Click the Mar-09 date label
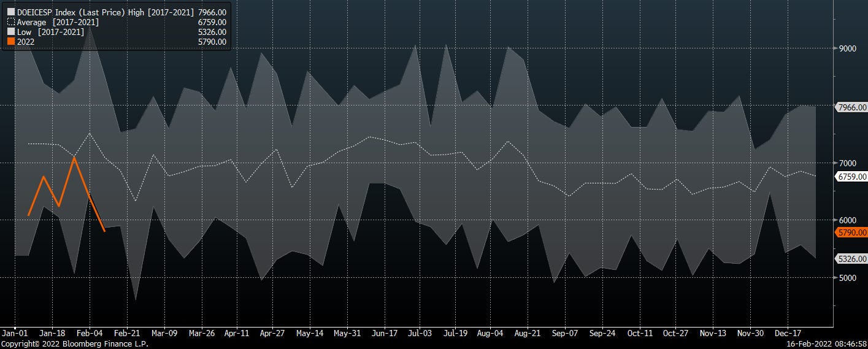Image resolution: width=868 pixels, height=349 pixels. pyautogui.click(x=164, y=334)
